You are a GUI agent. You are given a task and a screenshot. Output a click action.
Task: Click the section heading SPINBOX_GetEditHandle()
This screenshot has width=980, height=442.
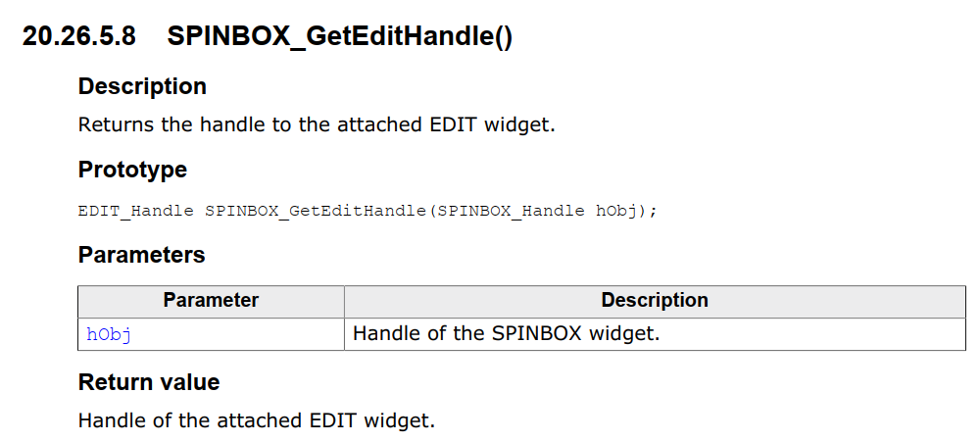pos(340,37)
